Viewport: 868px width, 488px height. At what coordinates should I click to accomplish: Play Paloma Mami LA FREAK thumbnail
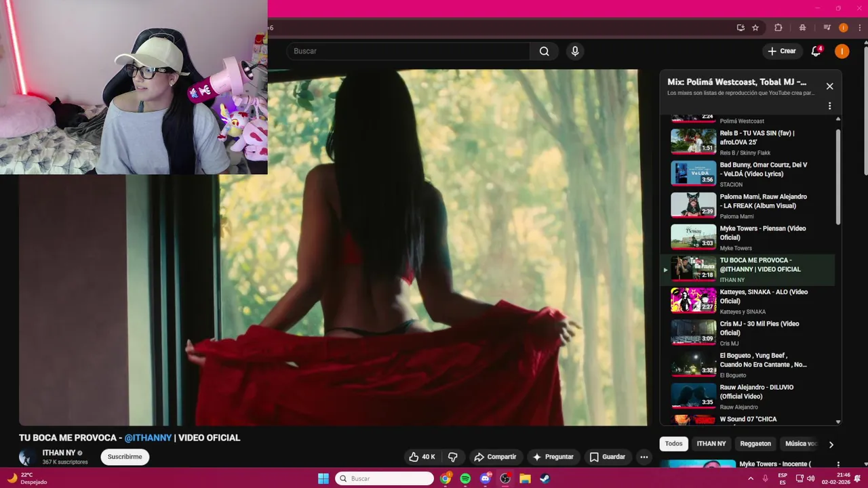pyautogui.click(x=693, y=205)
